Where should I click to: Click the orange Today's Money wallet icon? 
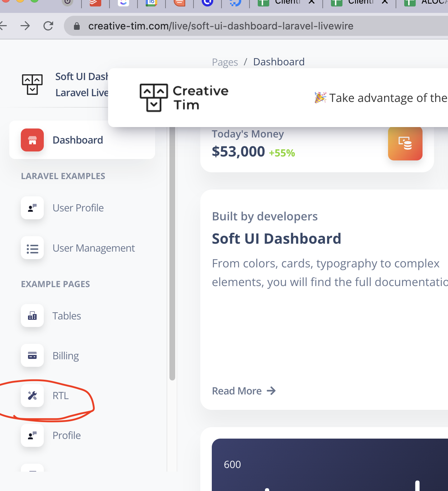405,144
